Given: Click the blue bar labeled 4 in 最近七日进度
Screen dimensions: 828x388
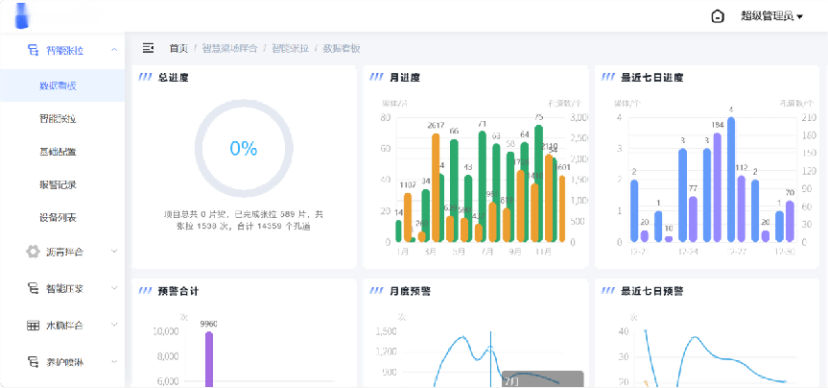Looking at the screenshot, I should 731,179.
